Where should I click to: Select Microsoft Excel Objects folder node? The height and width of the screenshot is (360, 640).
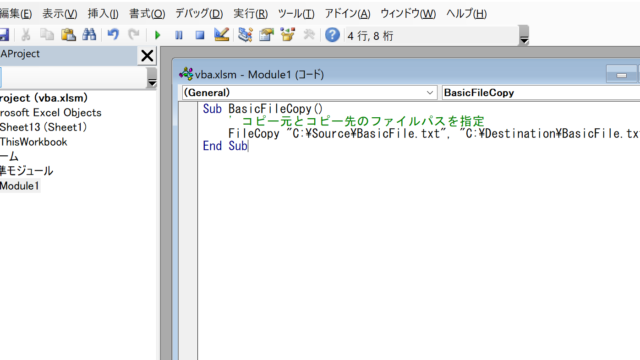[x=51, y=113]
